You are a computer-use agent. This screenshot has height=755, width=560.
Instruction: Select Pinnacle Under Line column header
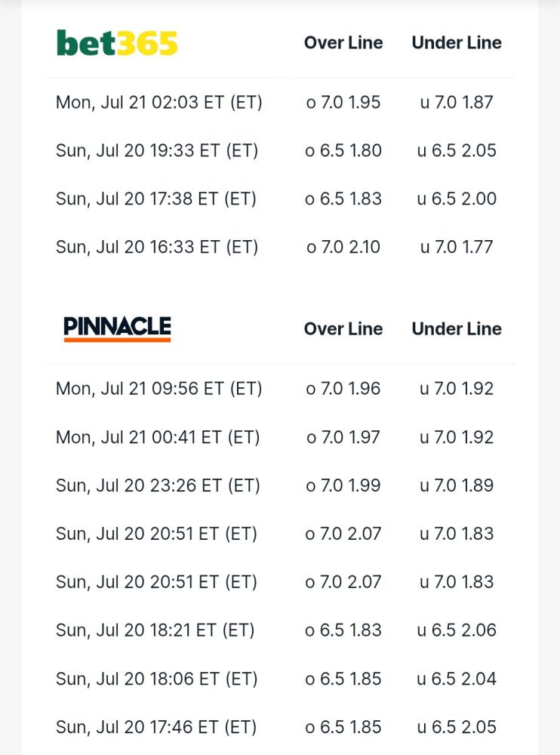pyautogui.click(x=457, y=329)
